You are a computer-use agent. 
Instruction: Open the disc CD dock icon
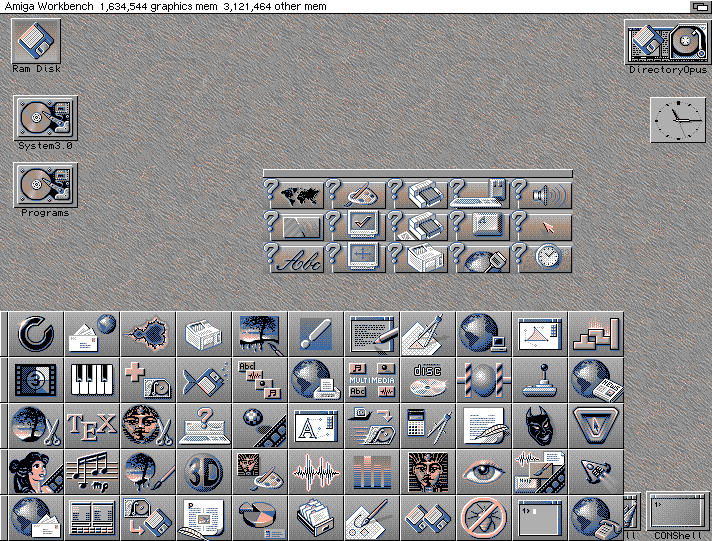[x=428, y=380]
